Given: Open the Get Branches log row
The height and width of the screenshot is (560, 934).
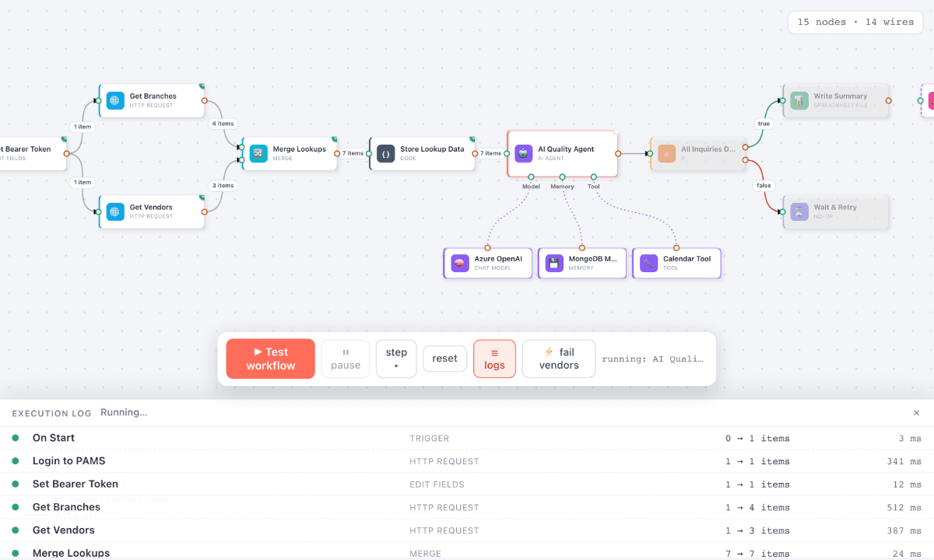Looking at the screenshot, I should coord(467,507).
